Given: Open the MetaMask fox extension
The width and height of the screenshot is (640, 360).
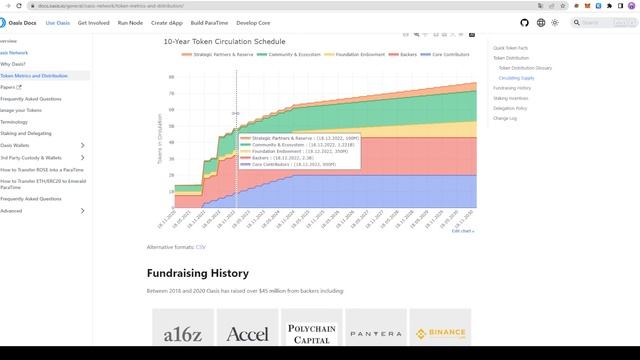Looking at the screenshot, I should pyautogui.click(x=587, y=6).
